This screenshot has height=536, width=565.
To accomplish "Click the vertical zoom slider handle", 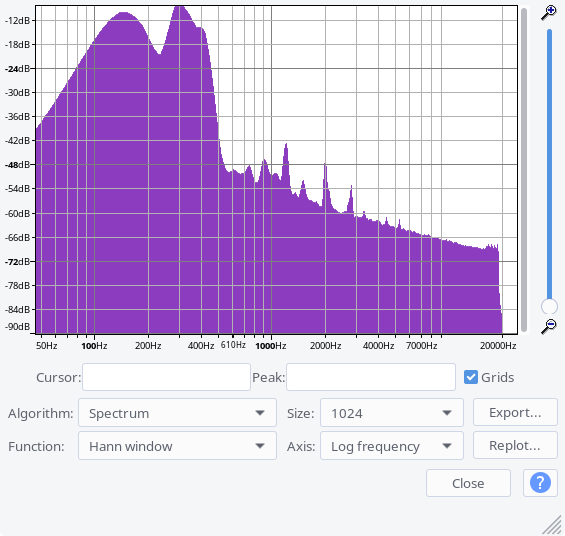I will point(549,307).
